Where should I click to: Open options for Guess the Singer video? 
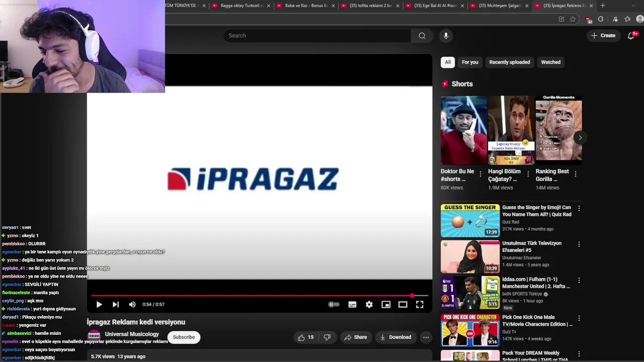(x=579, y=208)
